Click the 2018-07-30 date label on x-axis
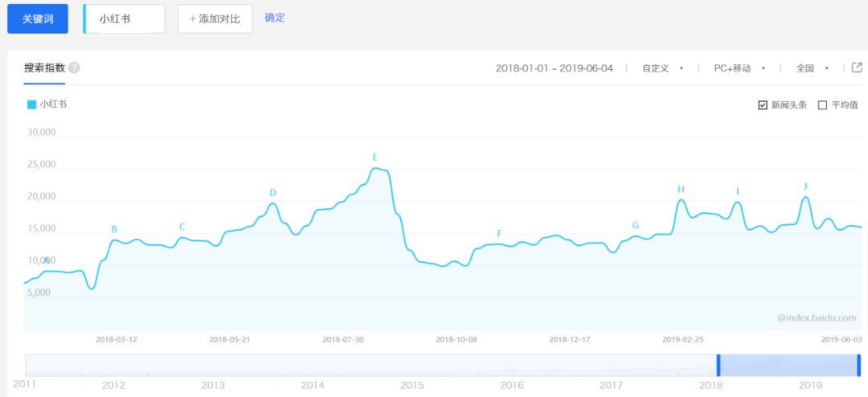This screenshot has width=868, height=397. point(342,339)
